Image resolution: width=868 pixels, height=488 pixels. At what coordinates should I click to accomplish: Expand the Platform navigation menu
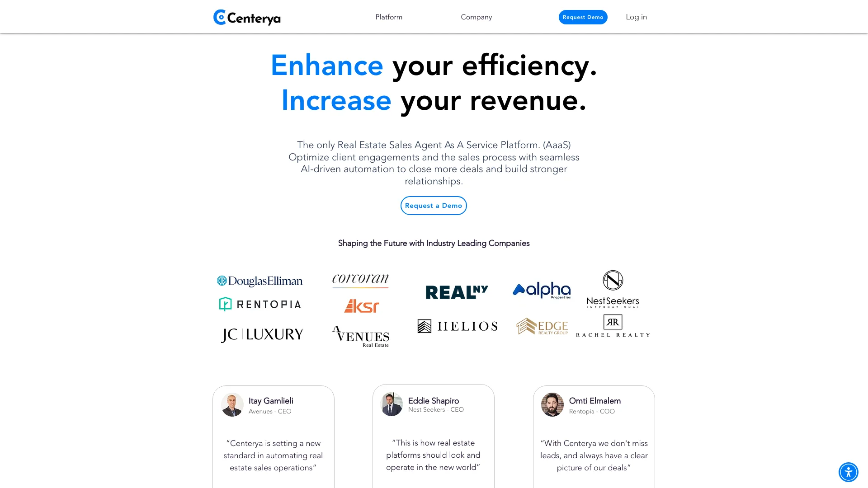click(x=389, y=17)
